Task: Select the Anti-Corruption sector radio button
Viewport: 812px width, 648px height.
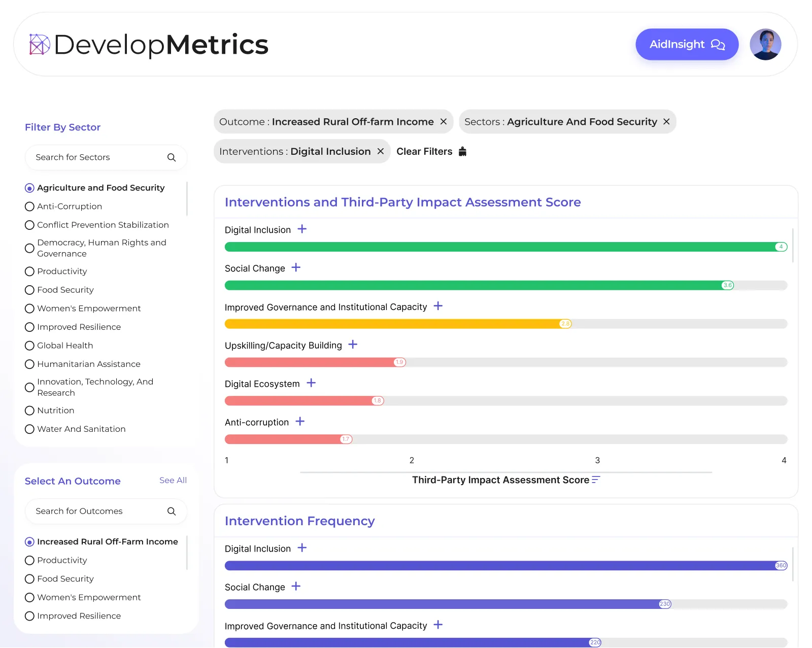Action: tap(29, 207)
